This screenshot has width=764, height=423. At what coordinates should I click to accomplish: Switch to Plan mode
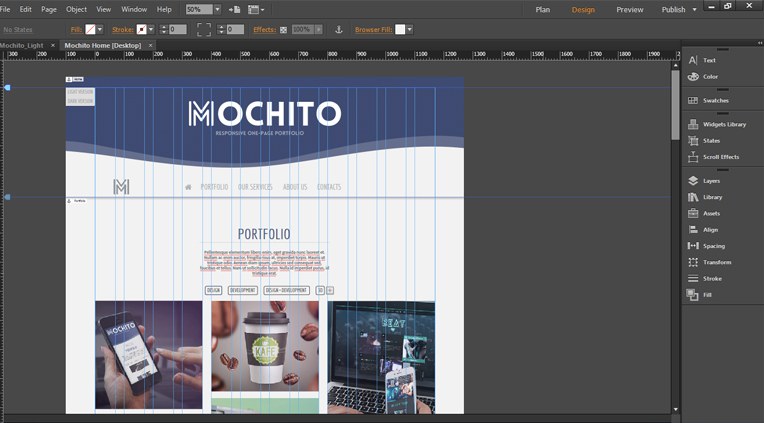pos(543,9)
